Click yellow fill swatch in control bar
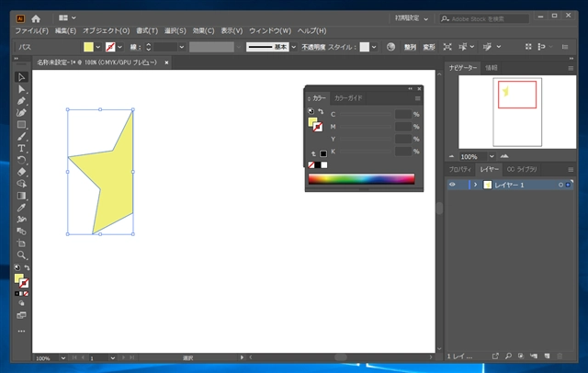Viewport: 588px width, 373px height. tap(88, 47)
